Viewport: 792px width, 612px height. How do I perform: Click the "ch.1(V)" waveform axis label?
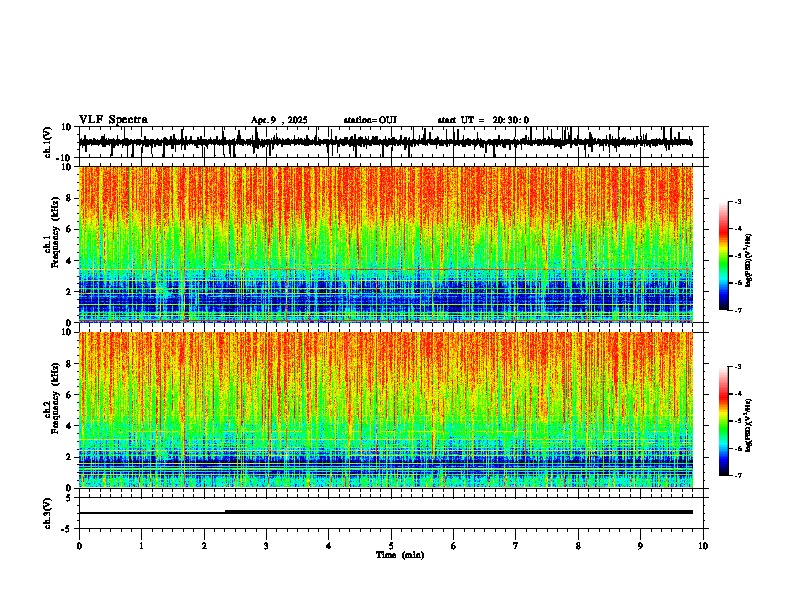coord(48,142)
